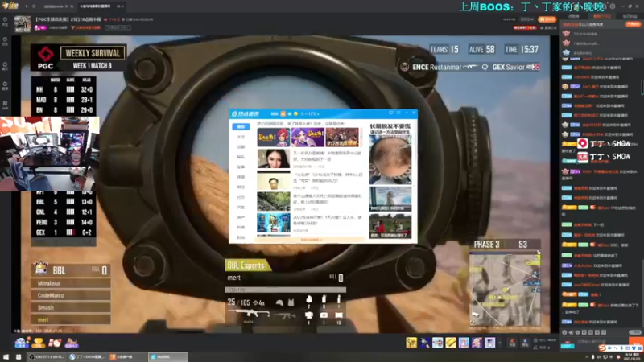
Task: Open the news headline beside the man's portrait
Action: (x=327, y=177)
